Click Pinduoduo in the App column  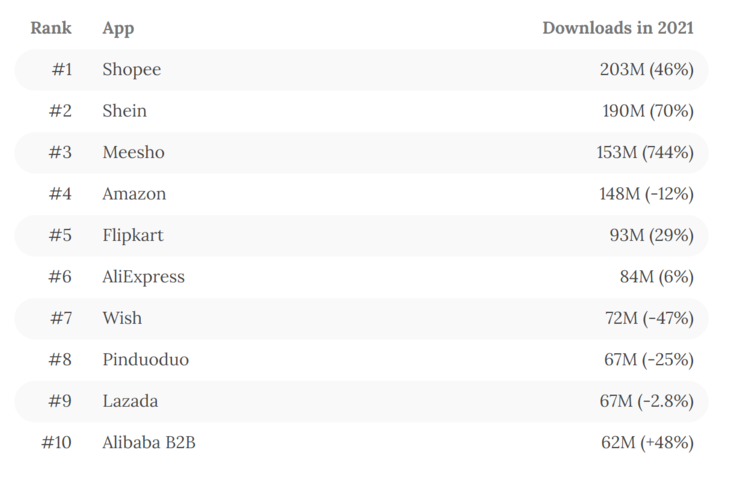point(145,360)
